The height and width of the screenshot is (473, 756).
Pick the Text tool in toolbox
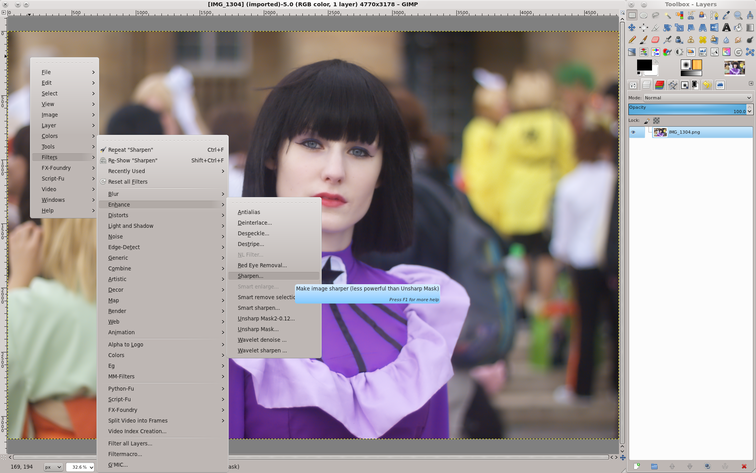point(726,27)
